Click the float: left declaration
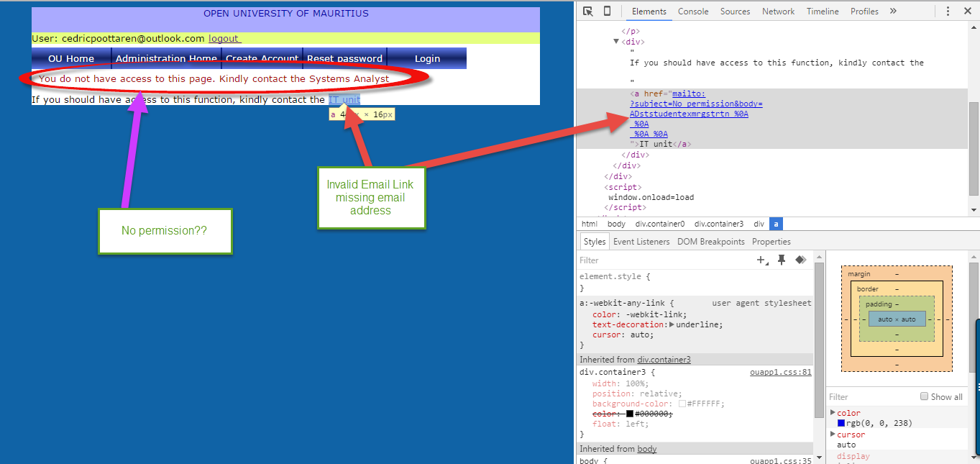This screenshot has width=980, height=464. (x=619, y=424)
